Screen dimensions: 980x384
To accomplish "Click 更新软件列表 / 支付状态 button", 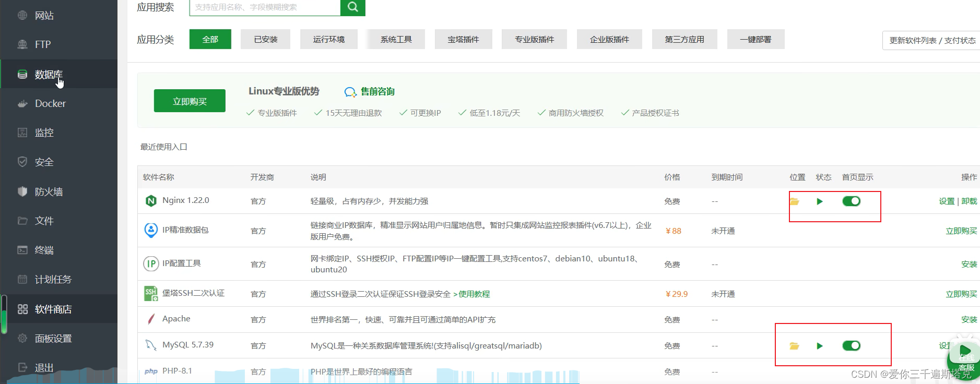I will point(931,40).
